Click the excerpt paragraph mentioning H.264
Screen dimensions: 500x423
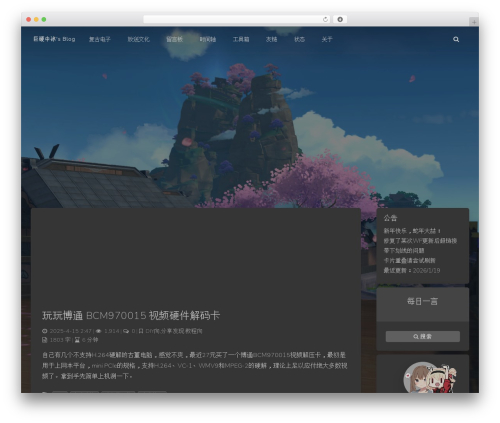pyautogui.click(x=195, y=365)
